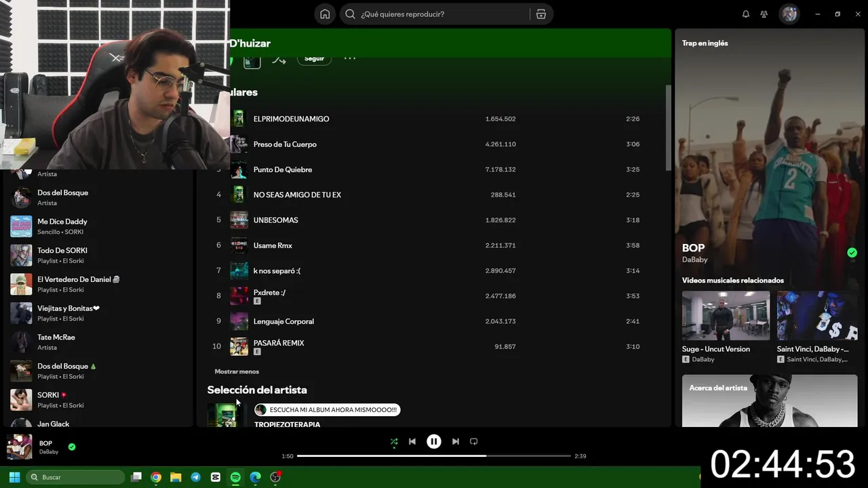Open the Windows Start menu
The width and height of the screenshot is (868, 488).
point(14,477)
